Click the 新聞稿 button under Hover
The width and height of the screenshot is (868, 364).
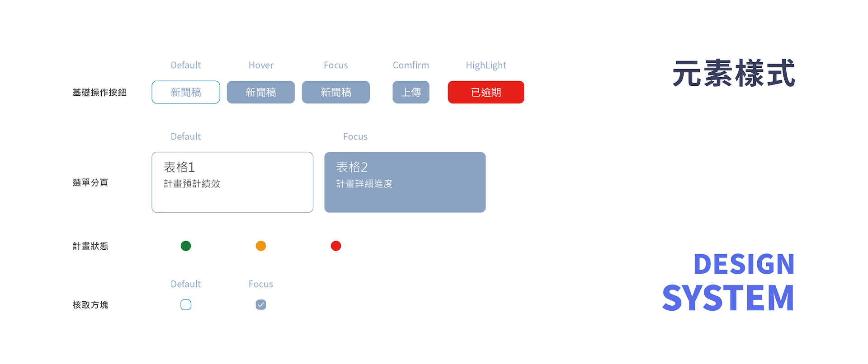coord(261,92)
